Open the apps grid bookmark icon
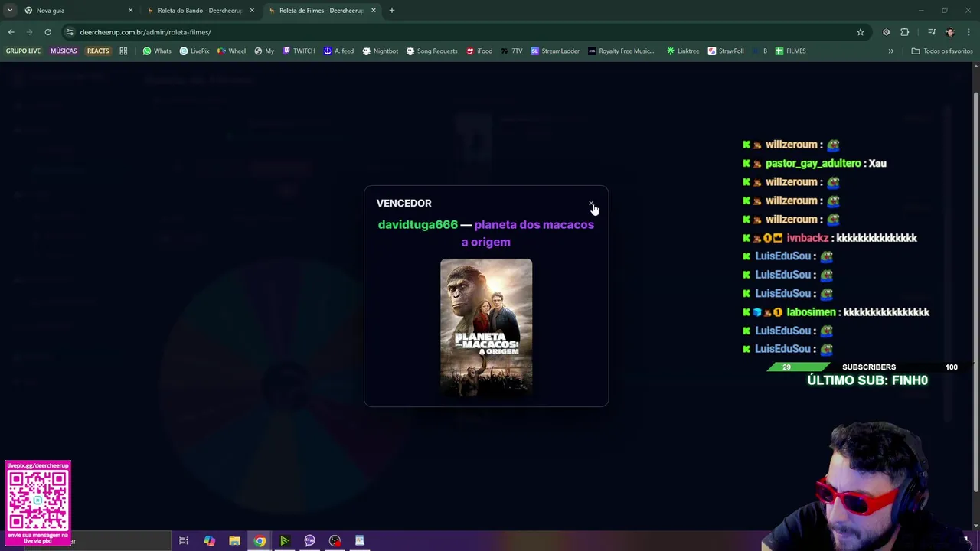Screen dimensions: 980x551 click(123, 51)
